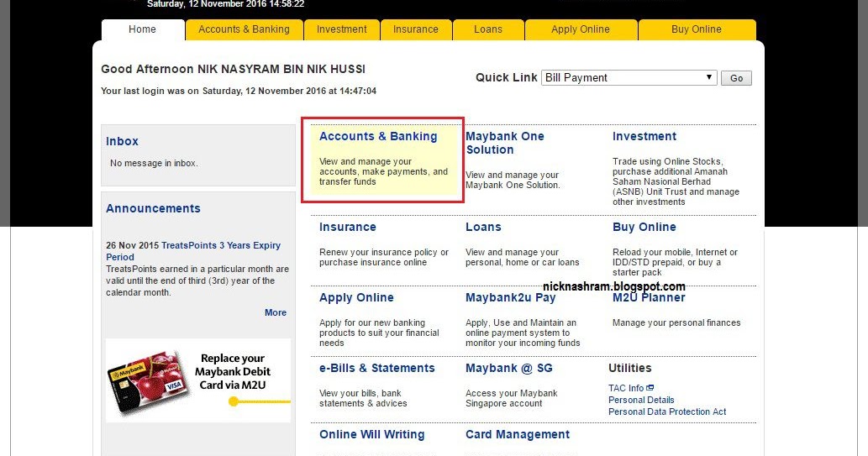Screen dimensions: 868x456
Task: Expand the Quick Link Bill Payment dropdown
Action: pyautogui.click(x=629, y=78)
